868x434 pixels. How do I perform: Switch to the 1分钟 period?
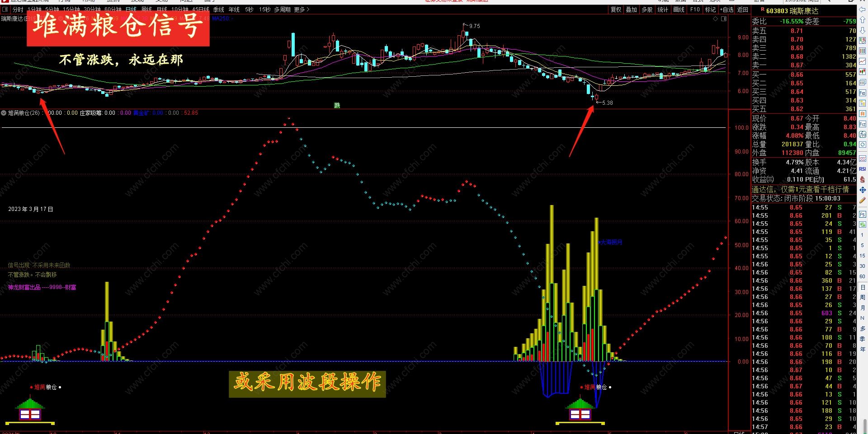pos(34,9)
